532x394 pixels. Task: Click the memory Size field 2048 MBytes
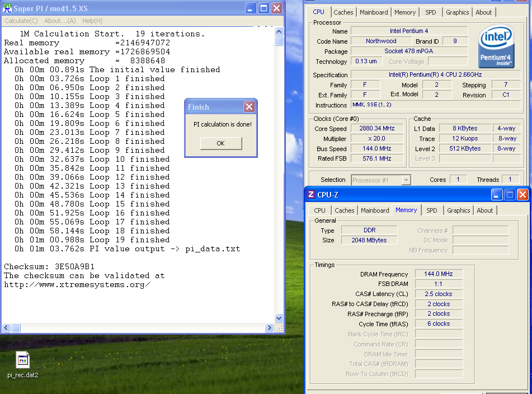pos(369,240)
